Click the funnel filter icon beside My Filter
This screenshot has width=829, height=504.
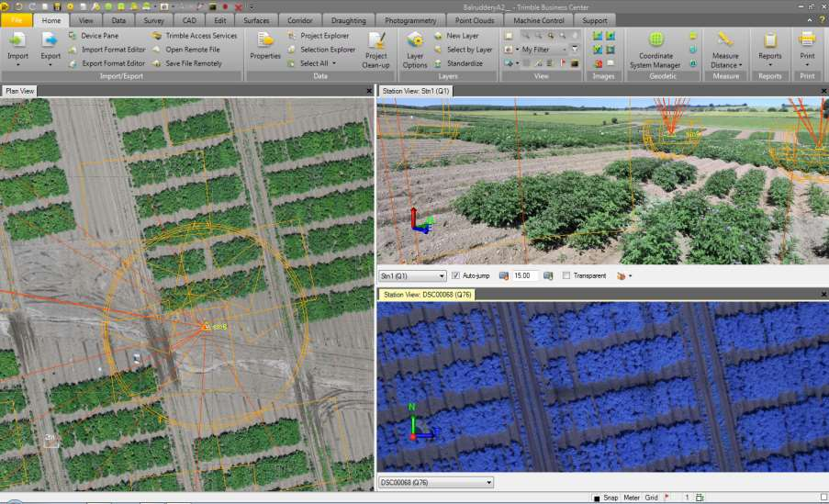[575, 50]
